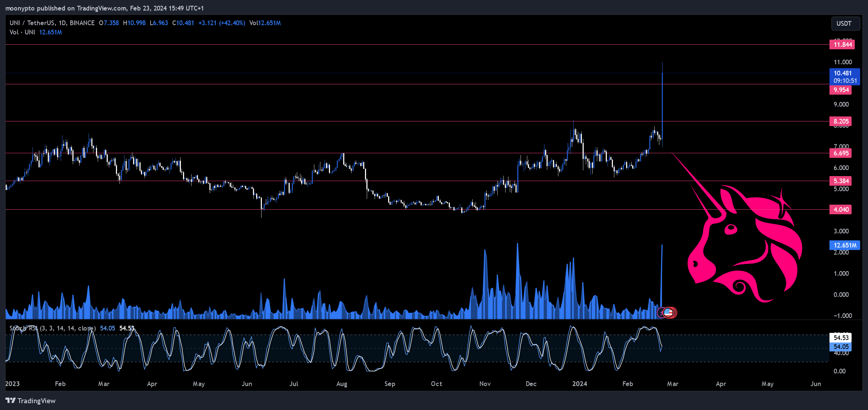
Task: Click the close value C10.481
Action: [x=183, y=23]
